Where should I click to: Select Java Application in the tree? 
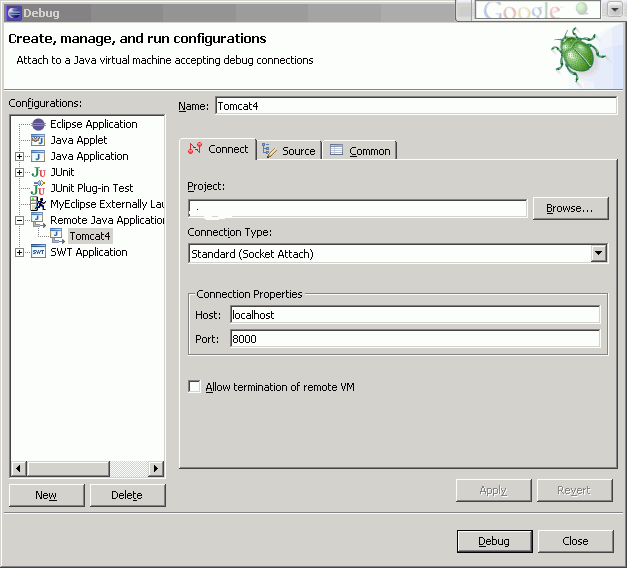89,156
